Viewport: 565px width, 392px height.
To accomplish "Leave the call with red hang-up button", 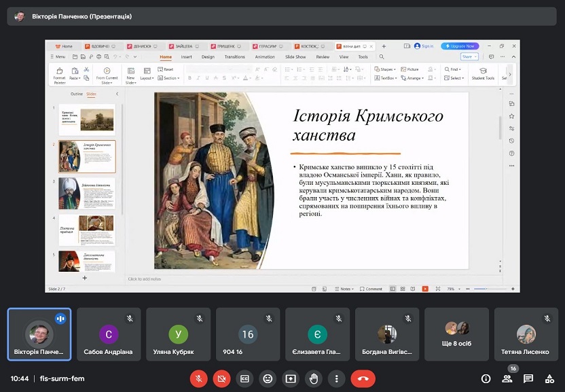I will coord(363,378).
